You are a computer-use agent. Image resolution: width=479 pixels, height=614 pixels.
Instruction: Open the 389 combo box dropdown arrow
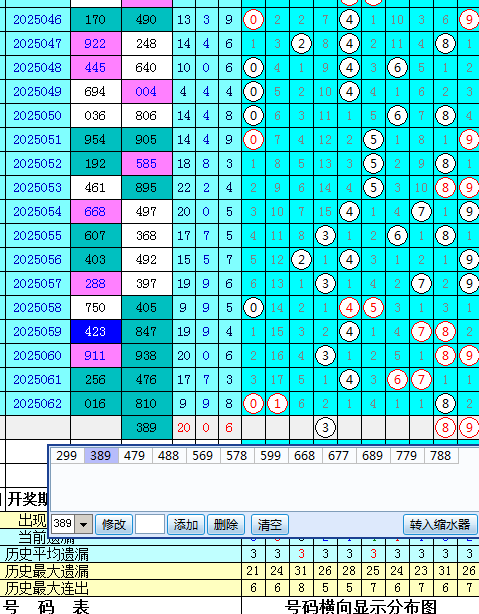click(x=85, y=524)
